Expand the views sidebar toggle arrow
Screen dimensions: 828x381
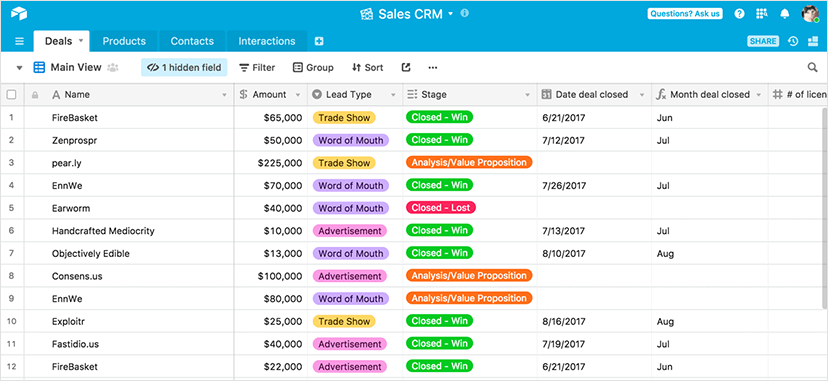20,68
